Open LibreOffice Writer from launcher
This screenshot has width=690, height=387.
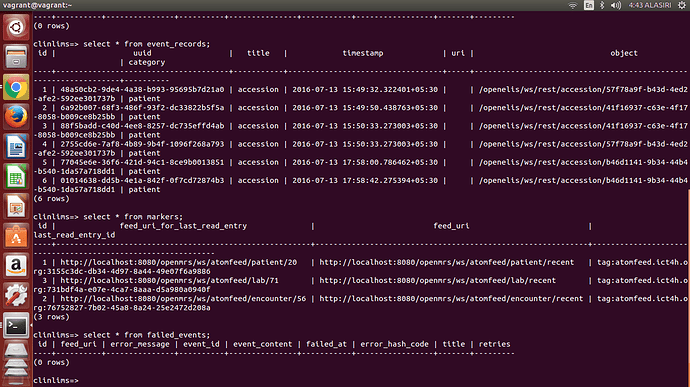(x=16, y=147)
